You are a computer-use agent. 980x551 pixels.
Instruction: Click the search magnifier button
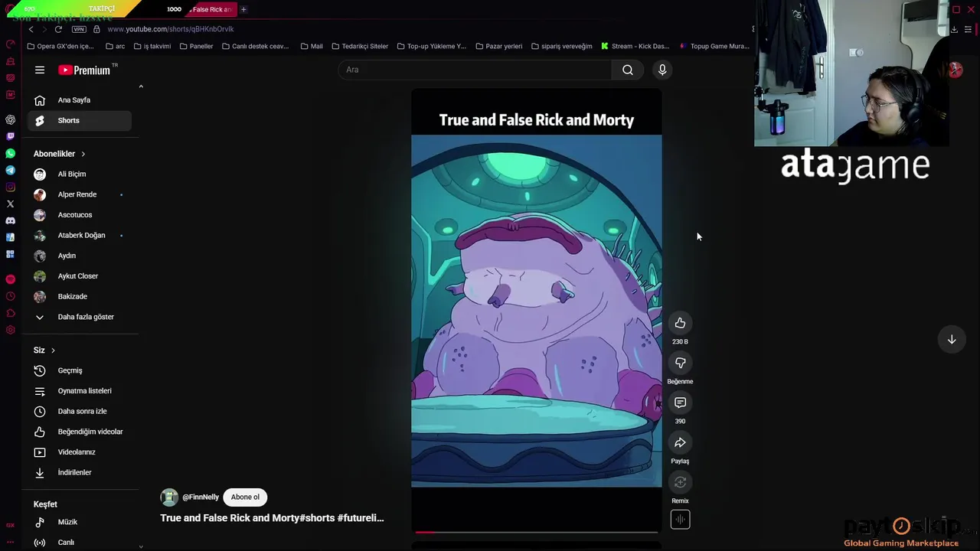628,70
